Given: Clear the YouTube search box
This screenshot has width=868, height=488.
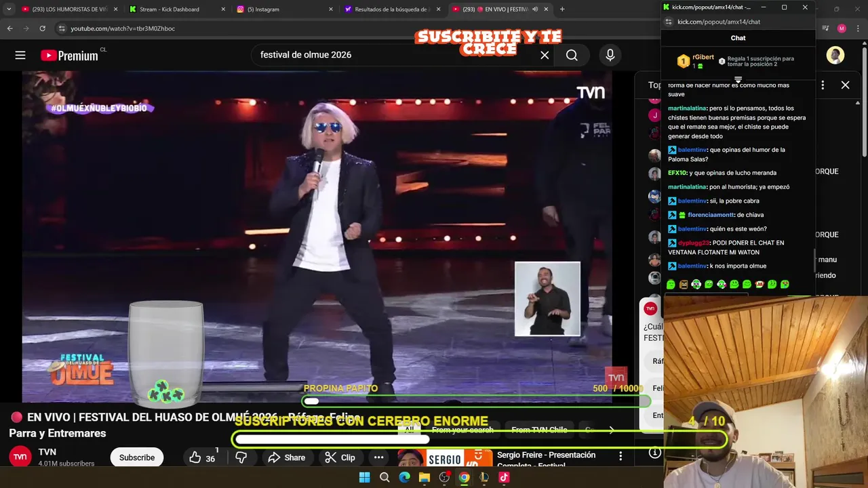Looking at the screenshot, I should (x=545, y=56).
